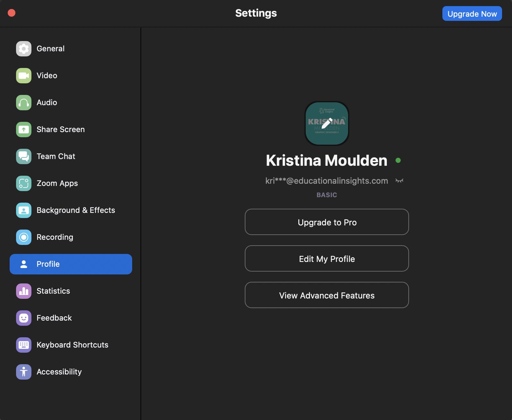Click the headphones icon for Audio settings

pyautogui.click(x=24, y=103)
